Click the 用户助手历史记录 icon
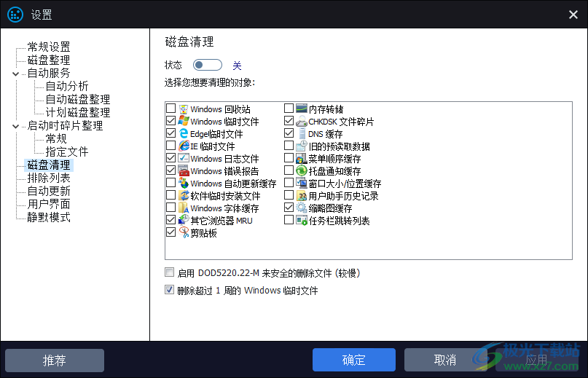 (x=302, y=195)
